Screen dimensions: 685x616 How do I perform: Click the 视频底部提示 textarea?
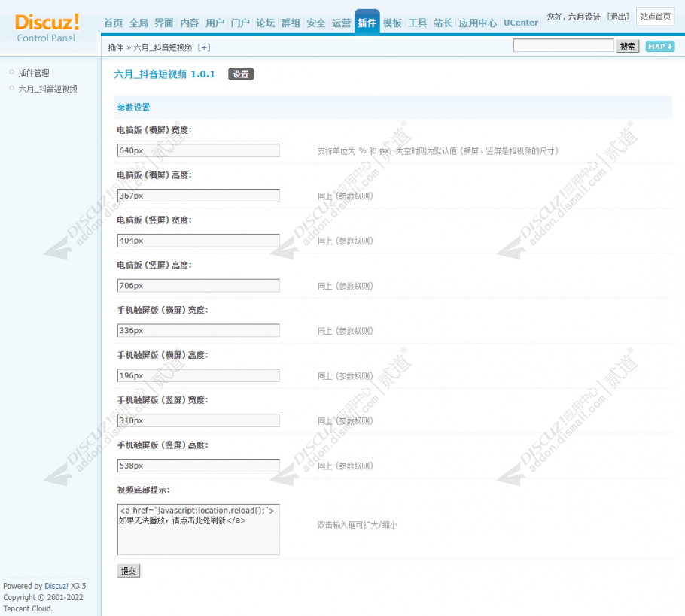point(198,529)
